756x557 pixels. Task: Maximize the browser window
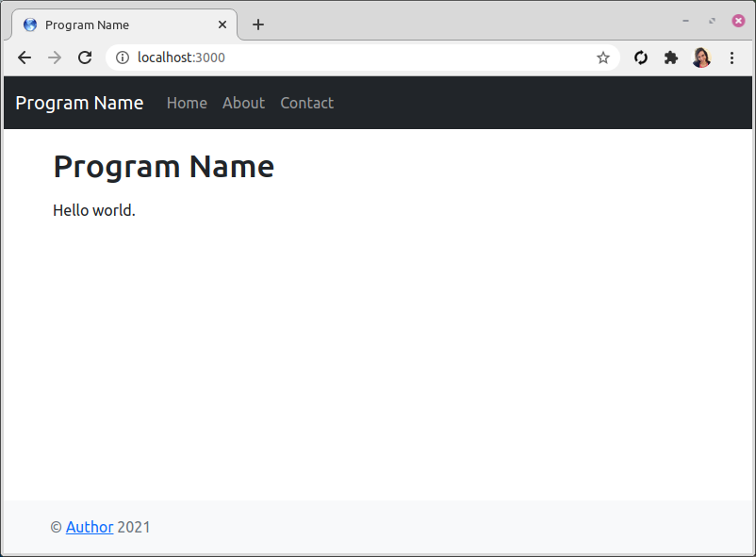click(x=712, y=21)
